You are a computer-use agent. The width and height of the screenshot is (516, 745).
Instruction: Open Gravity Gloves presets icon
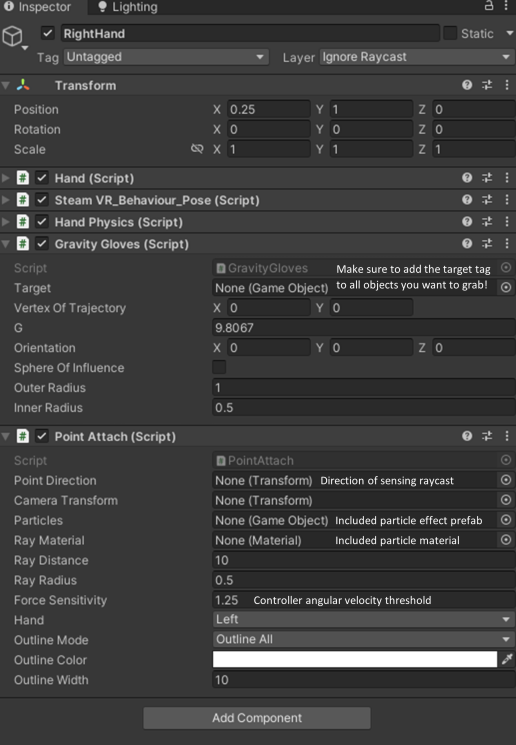[x=487, y=244]
